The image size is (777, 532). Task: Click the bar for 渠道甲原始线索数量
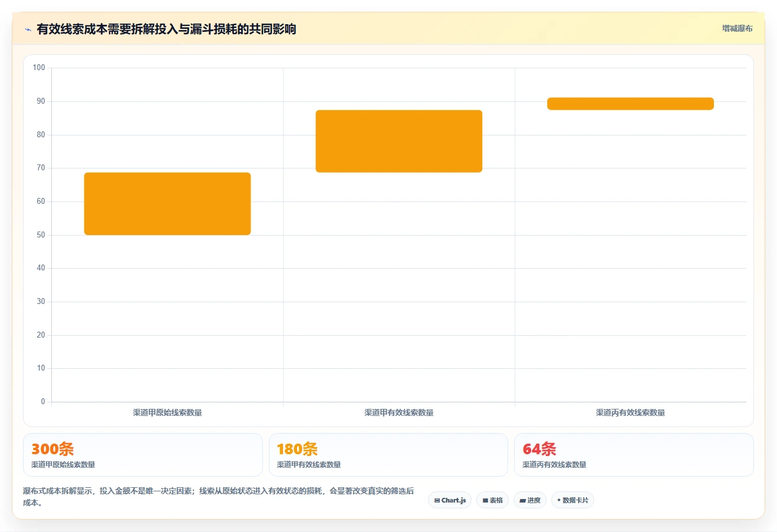click(167, 204)
